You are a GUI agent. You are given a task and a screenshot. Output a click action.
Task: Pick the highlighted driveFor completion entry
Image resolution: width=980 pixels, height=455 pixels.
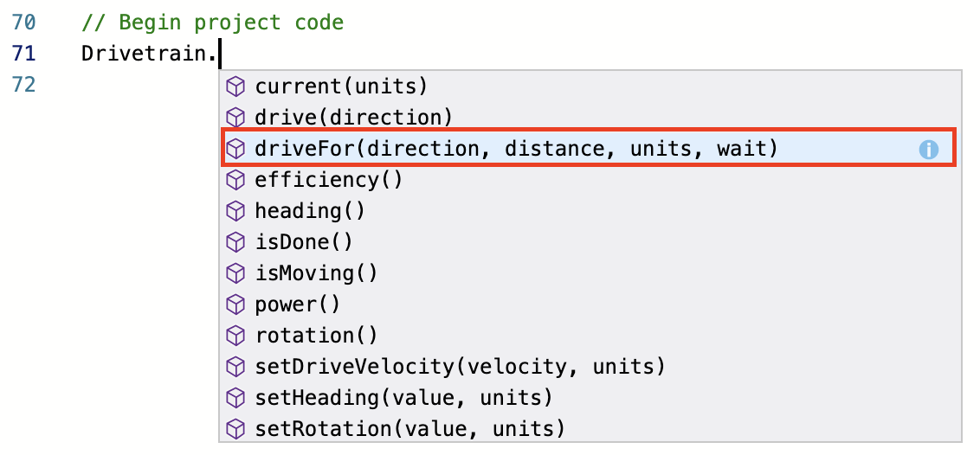(x=516, y=149)
